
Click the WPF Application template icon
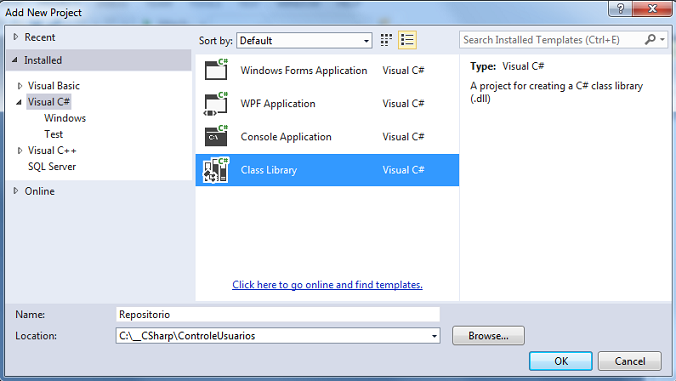click(216, 103)
